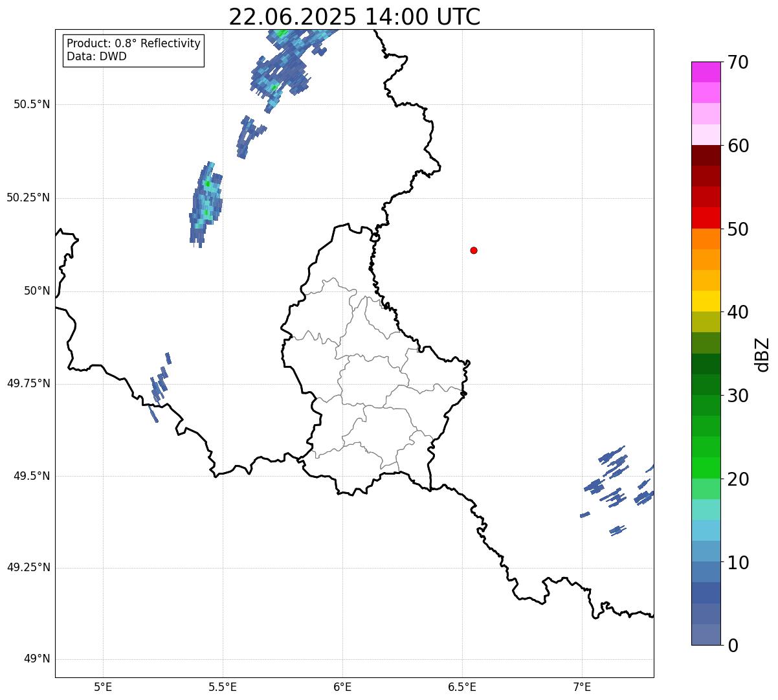This screenshot has width=778, height=700.
Task: Click the cyan colorbar segment near 15
Action: point(706,530)
